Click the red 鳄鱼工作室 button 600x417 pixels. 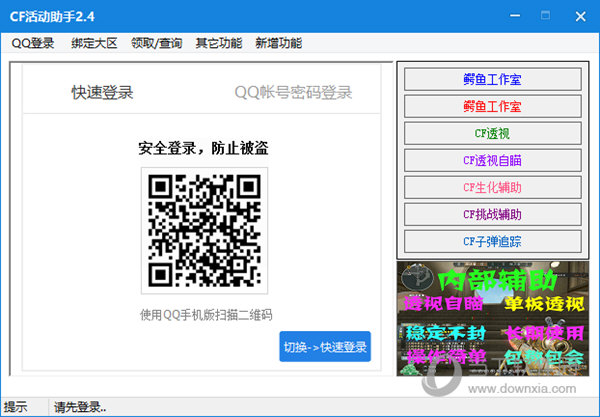(492, 106)
